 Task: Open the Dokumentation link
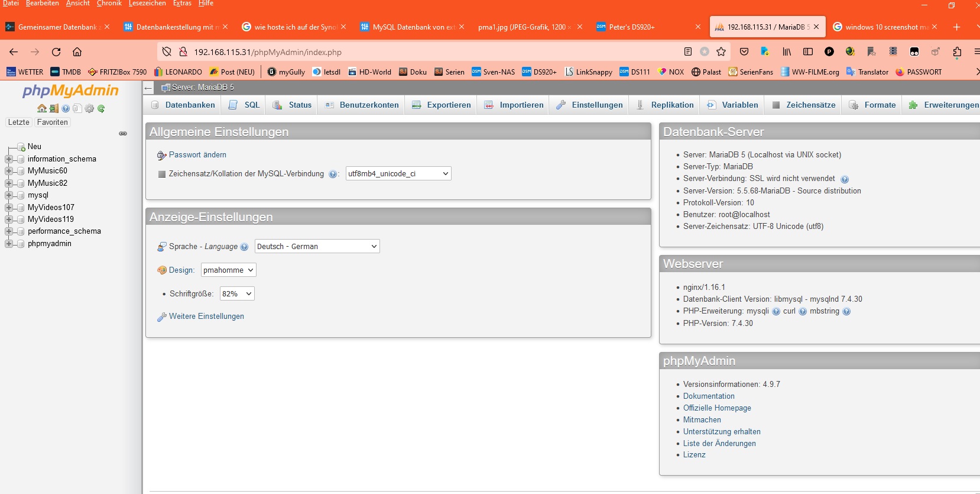[x=709, y=396]
